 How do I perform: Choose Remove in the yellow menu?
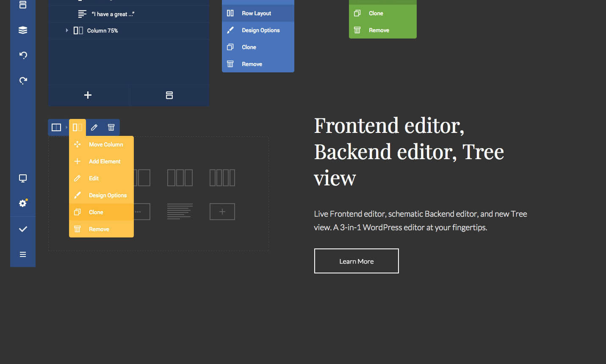(101, 229)
